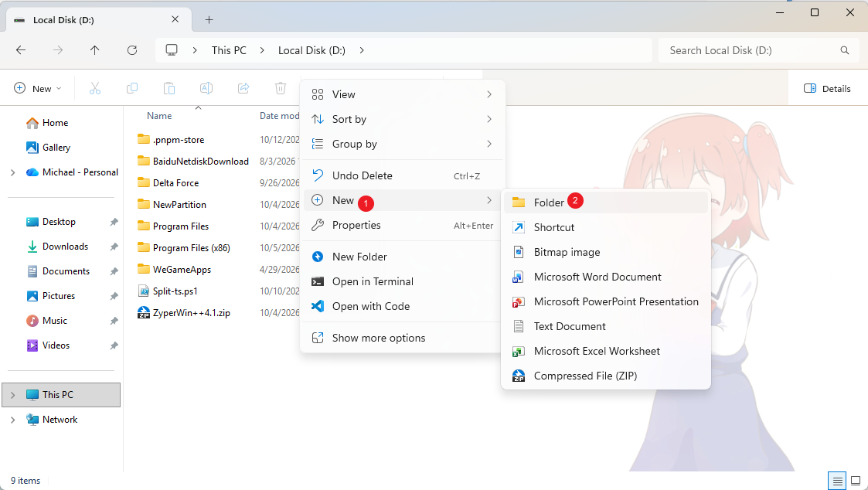Unpin Documents using its pin icon
This screenshot has width=868, height=490.
(114, 271)
